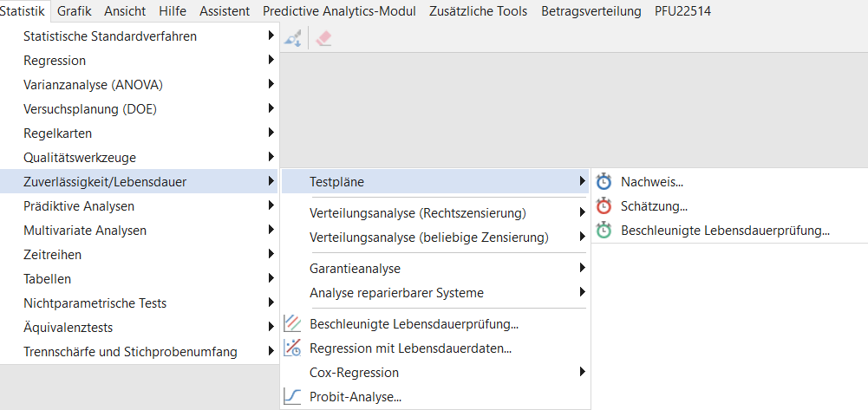Open the Zusätzliche Tools menu
The image size is (868, 410).
(479, 11)
